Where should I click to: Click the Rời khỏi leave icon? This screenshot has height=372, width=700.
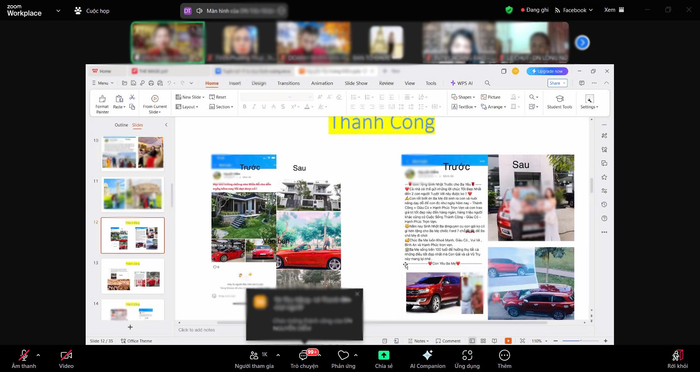point(678,355)
